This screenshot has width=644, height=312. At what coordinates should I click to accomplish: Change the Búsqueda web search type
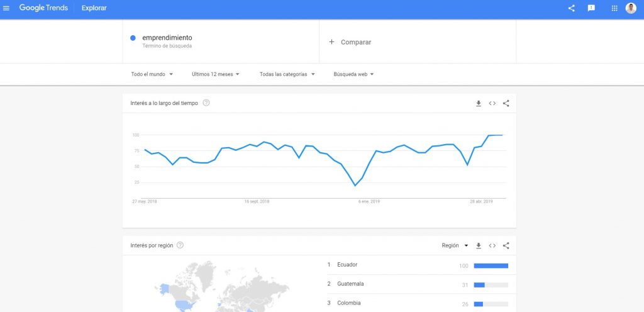click(x=353, y=74)
